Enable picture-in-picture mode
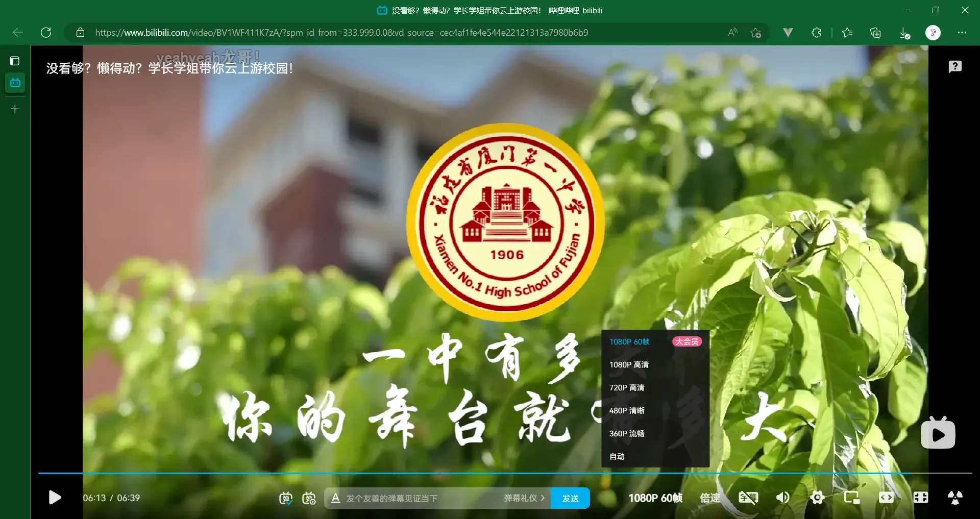Screen dimensions: 980x519 852,498
